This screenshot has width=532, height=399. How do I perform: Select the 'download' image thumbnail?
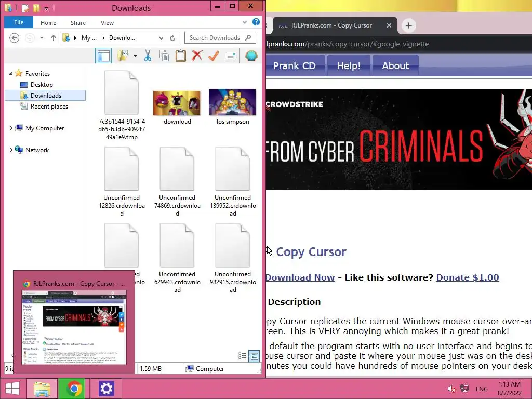coord(177,108)
